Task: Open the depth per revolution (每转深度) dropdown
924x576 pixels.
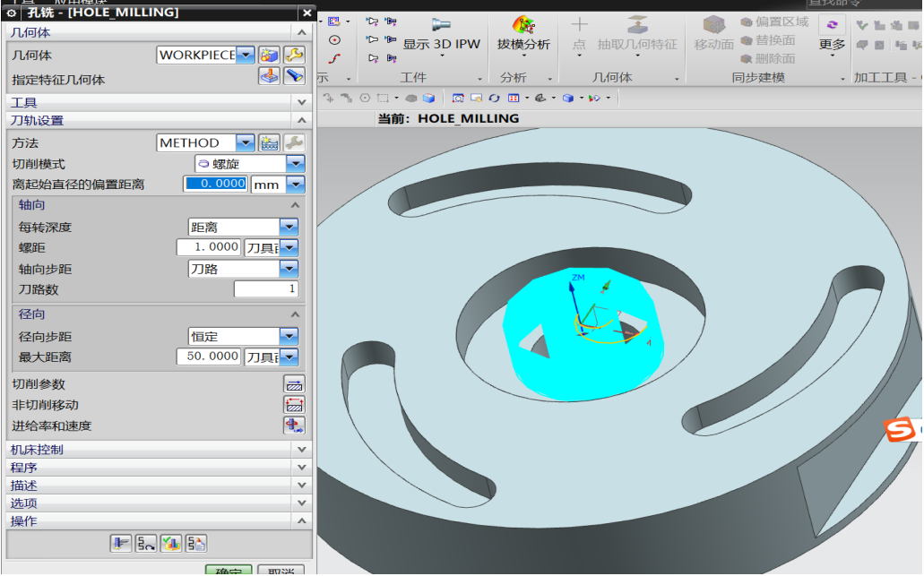Action: (289, 227)
